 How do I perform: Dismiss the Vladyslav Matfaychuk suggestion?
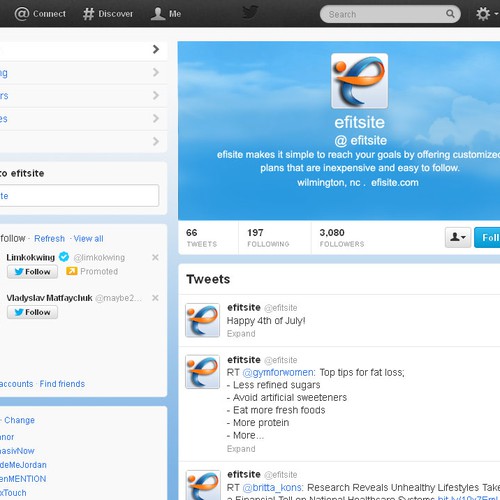coord(155,298)
